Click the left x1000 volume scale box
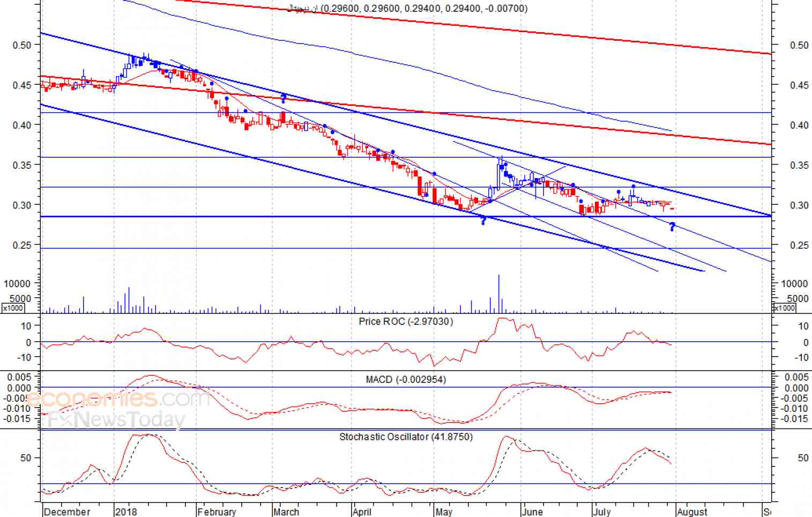 13,308
